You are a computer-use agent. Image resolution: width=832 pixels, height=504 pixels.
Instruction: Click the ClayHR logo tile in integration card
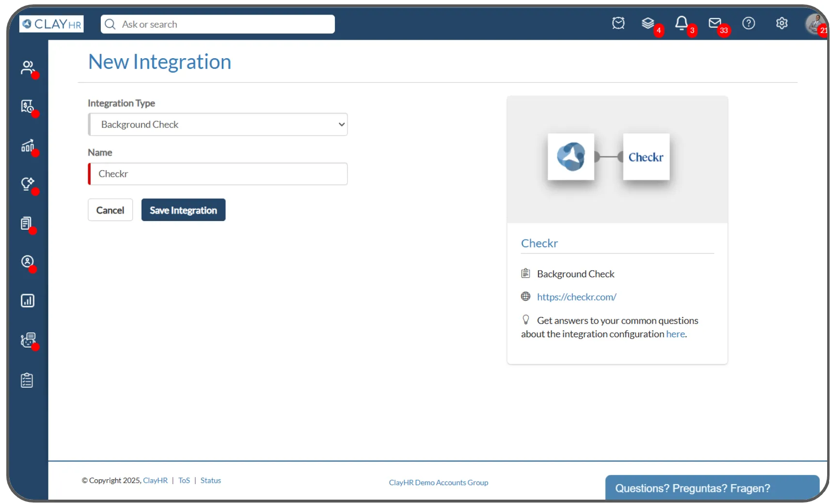(x=571, y=157)
